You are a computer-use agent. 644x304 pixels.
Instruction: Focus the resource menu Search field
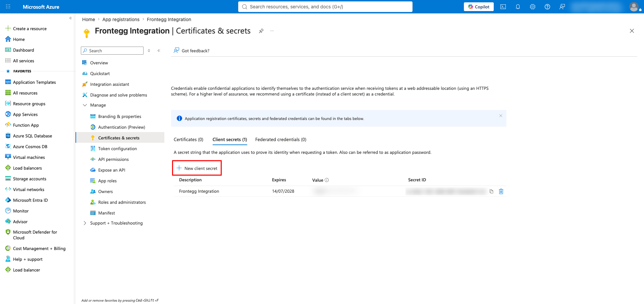pos(112,51)
